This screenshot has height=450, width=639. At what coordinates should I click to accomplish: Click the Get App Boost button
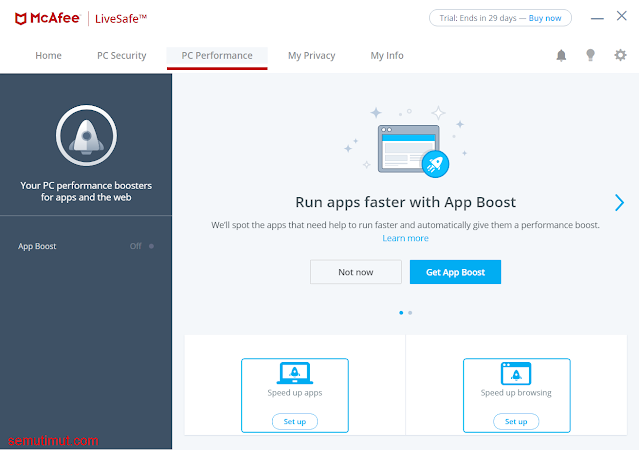[455, 272]
